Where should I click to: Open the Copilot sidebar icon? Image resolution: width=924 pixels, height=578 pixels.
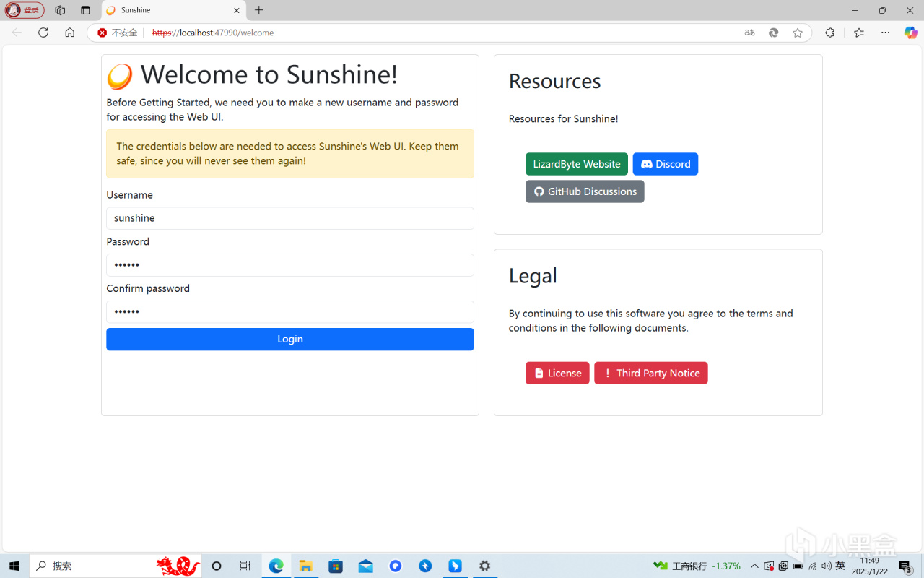911,33
